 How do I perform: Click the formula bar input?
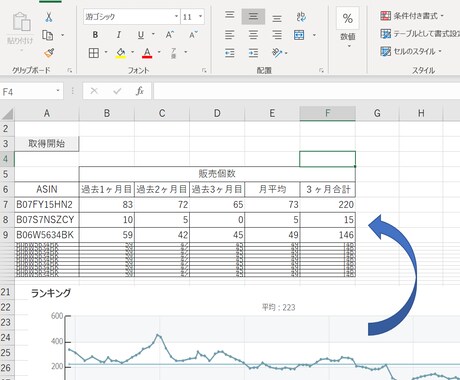tap(307, 91)
